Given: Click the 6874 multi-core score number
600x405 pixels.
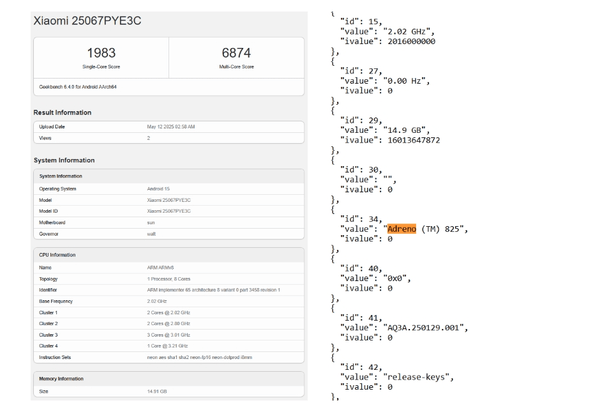Looking at the screenshot, I should click(x=236, y=53).
